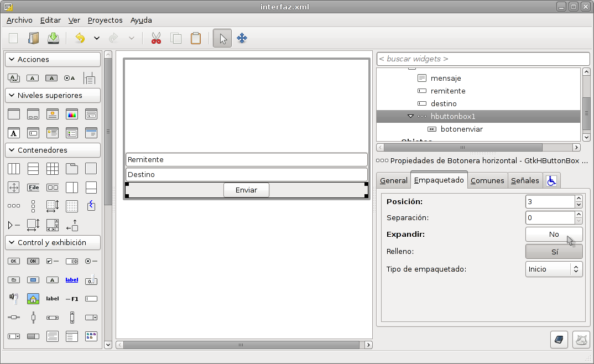Toggle the Expandir property set to No
This screenshot has width=594, height=364.
(554, 235)
